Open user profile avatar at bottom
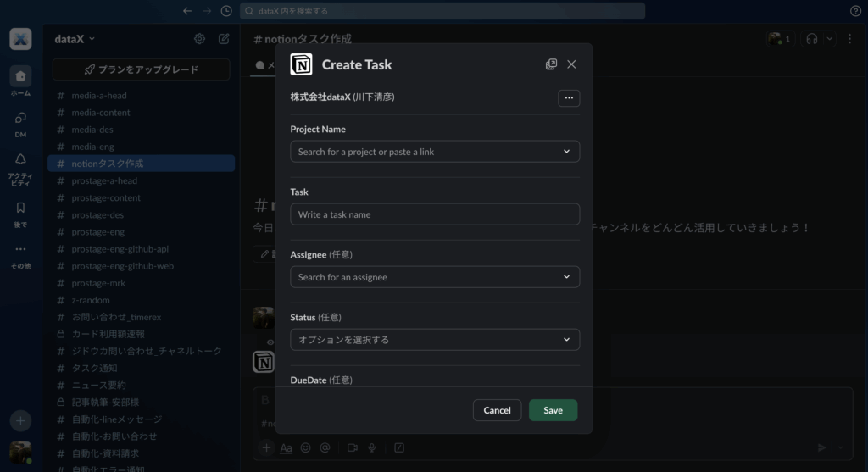Viewport: 868px width, 472px height. pos(20,452)
